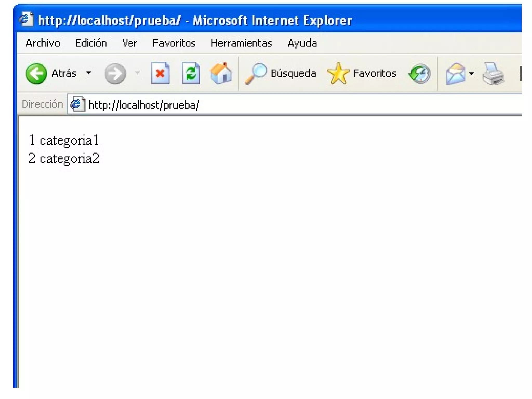Image resolution: width=532 pixels, height=399 pixels.
Task: Expand the Forward button history dropdown
Action: (x=137, y=73)
